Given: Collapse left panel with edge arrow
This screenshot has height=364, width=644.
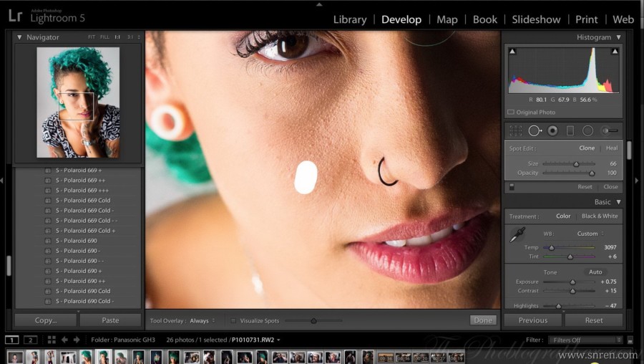Looking at the screenshot, I should pyautogui.click(x=2, y=180).
